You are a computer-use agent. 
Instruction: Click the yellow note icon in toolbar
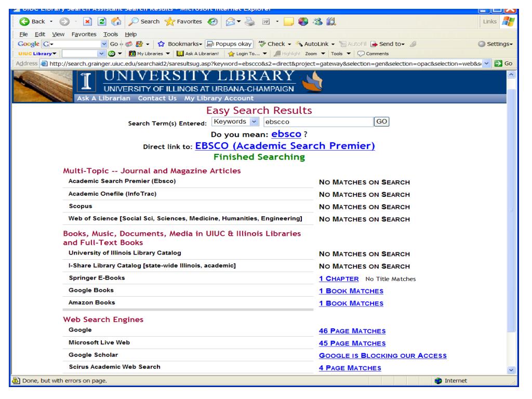pyautogui.click(x=289, y=22)
